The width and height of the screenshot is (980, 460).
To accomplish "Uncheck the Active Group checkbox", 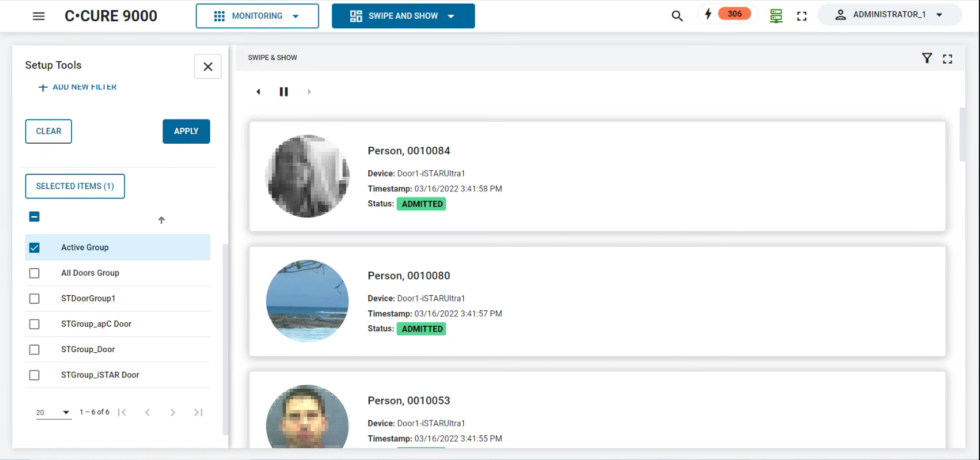I will coord(35,248).
